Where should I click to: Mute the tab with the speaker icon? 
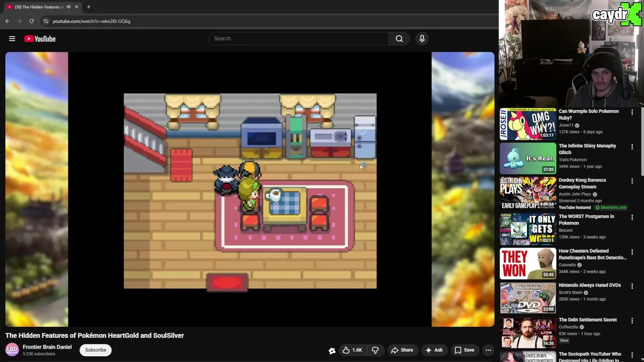click(x=68, y=7)
